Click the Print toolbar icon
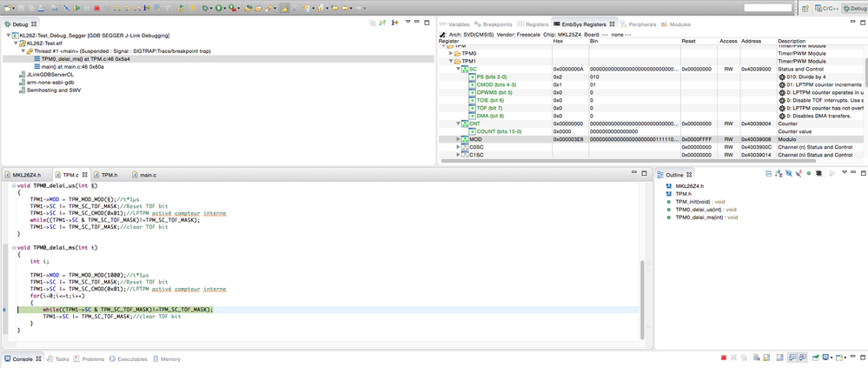This screenshot has width=868, height=368. [41, 9]
